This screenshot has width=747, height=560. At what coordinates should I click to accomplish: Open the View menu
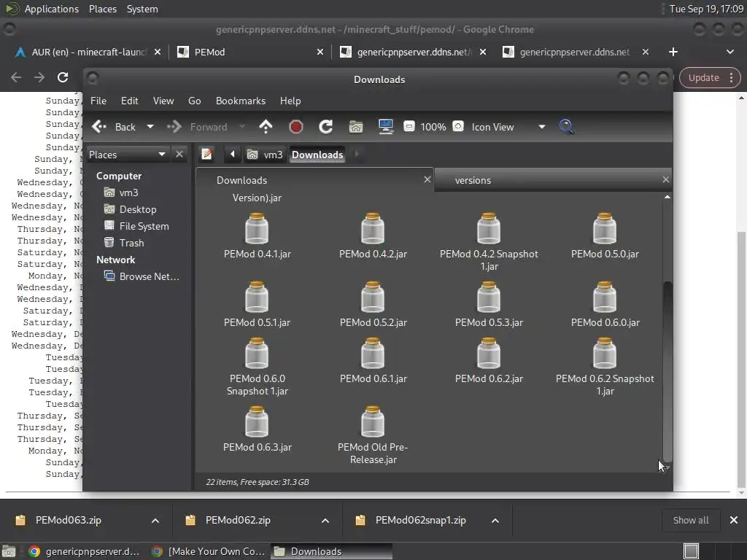click(x=163, y=101)
